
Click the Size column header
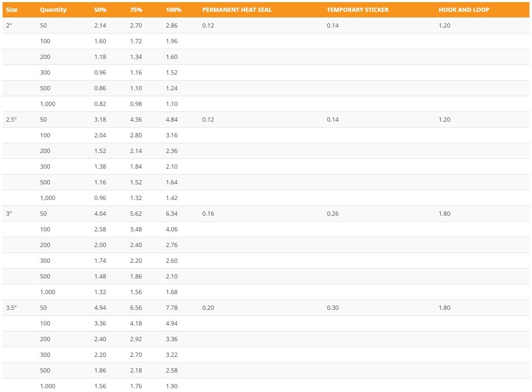point(11,10)
